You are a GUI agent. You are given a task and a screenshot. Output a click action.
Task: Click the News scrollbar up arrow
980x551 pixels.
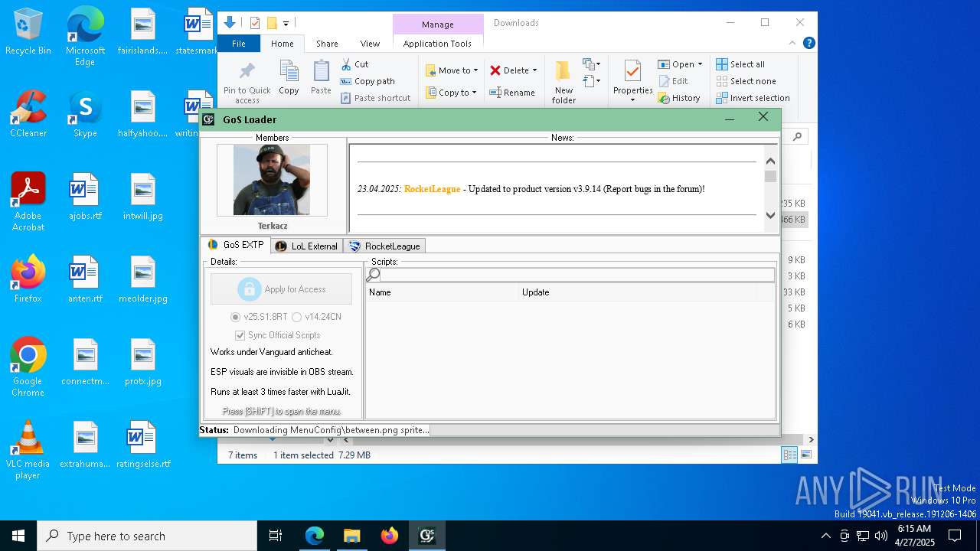[770, 161]
